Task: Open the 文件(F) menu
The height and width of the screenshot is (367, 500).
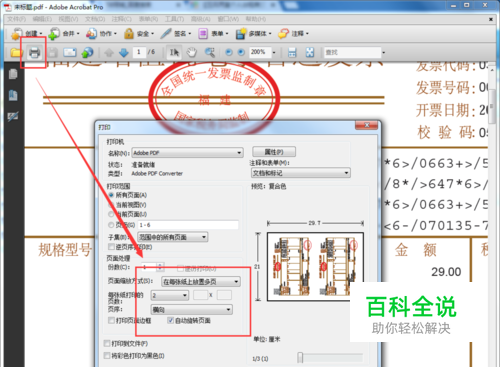Action: pyautogui.click(x=17, y=19)
